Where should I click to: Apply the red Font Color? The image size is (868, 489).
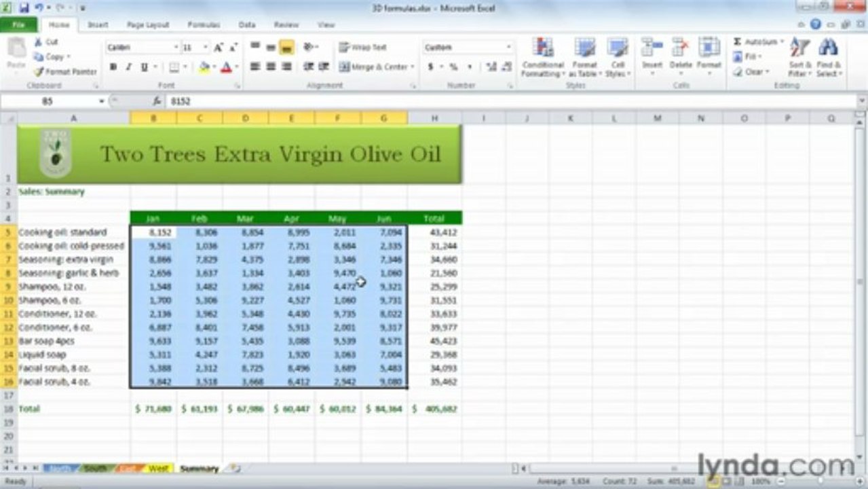pos(225,67)
